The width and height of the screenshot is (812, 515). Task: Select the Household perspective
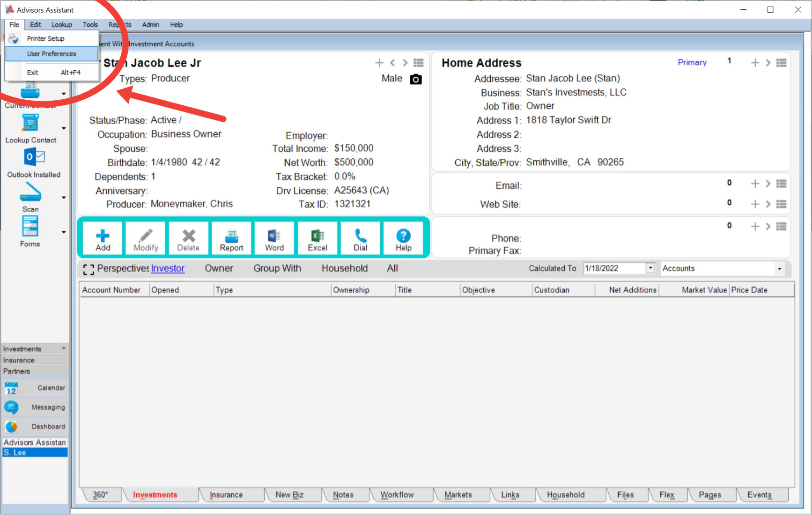[x=345, y=269]
